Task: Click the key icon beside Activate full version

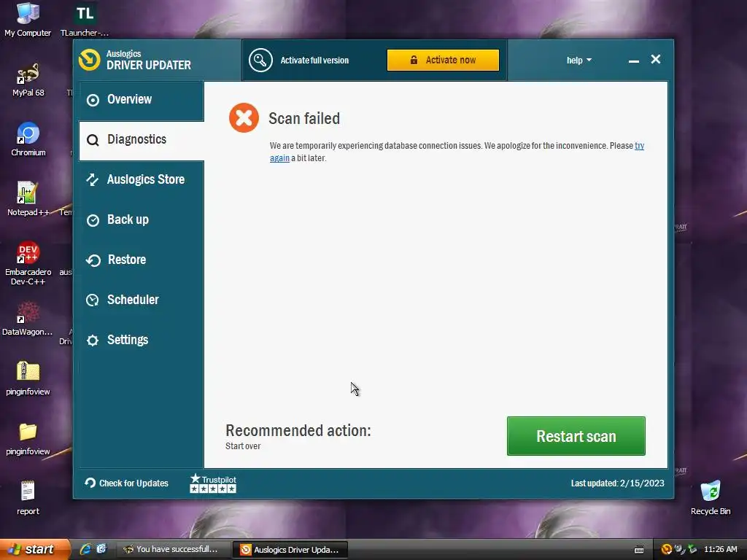Action: pos(260,60)
